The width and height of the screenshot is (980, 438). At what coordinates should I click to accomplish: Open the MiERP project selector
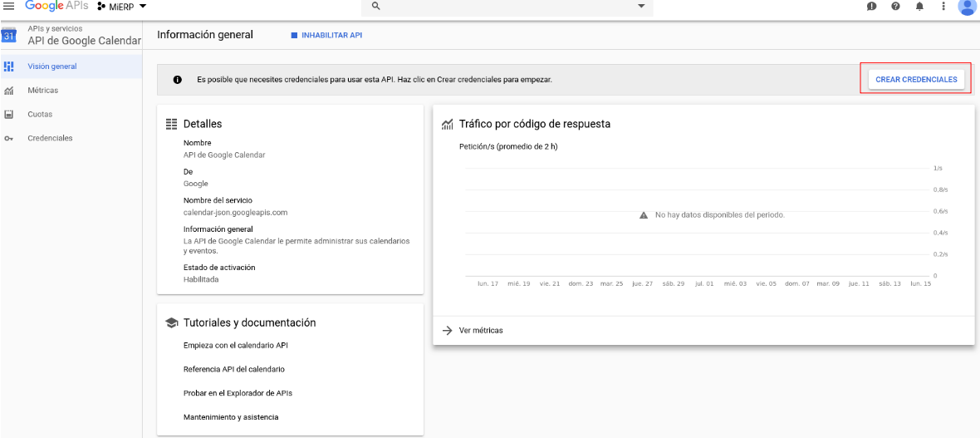tap(123, 7)
